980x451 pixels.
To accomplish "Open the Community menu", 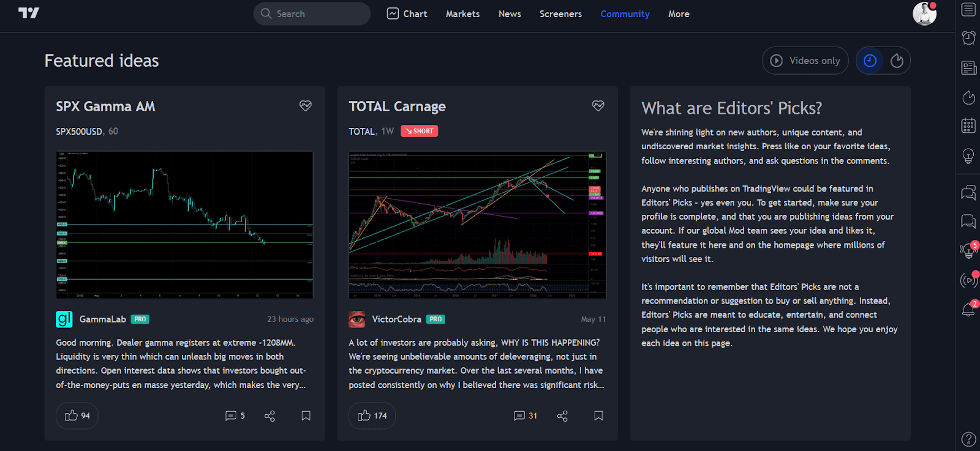I will coord(625,13).
